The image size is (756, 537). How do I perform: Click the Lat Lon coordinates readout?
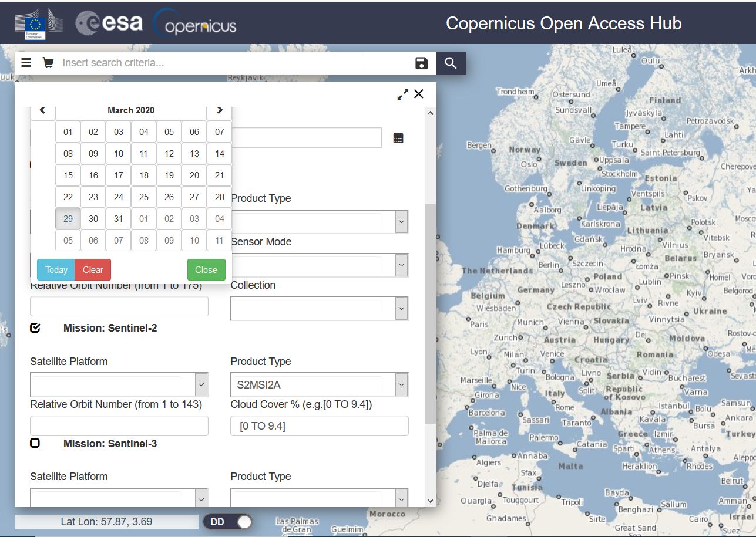pos(106,522)
